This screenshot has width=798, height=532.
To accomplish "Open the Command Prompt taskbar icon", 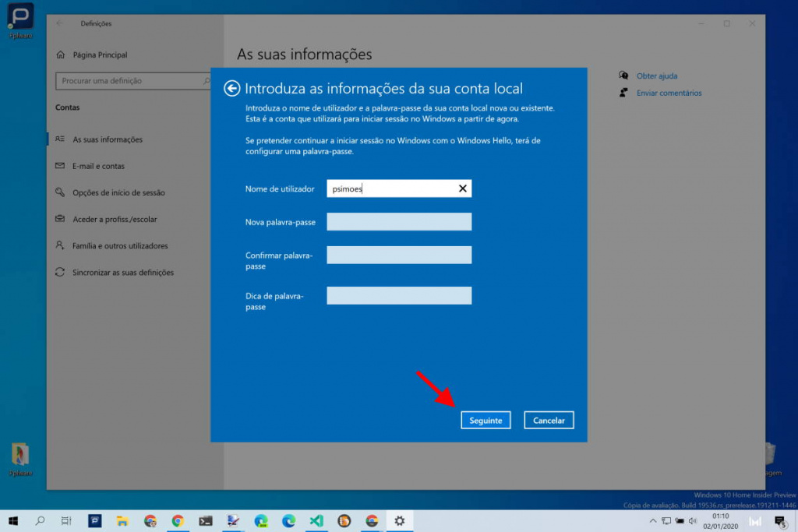I will click(x=205, y=520).
